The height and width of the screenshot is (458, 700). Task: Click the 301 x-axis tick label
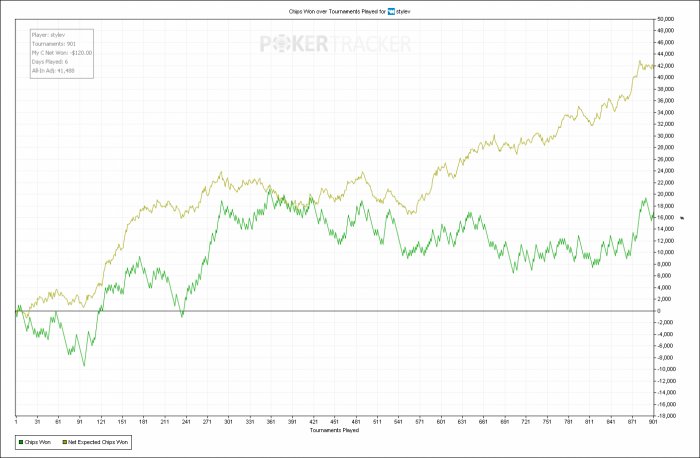point(229,421)
